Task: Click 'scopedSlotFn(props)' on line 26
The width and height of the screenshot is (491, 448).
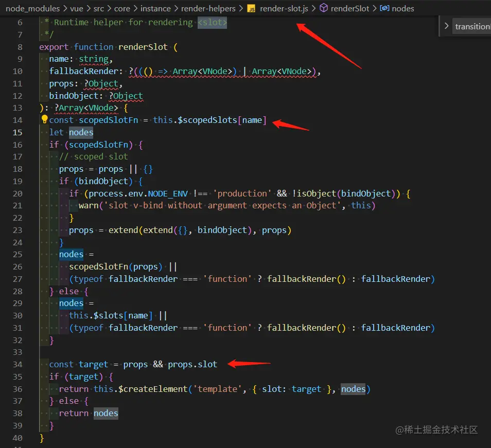Action: click(116, 266)
